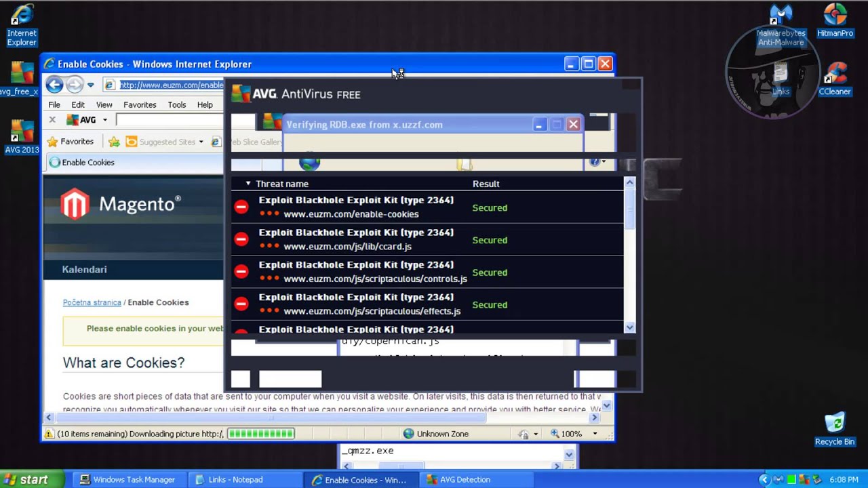Click the page icon in the address bar
Viewport: 868px width, 488px height.
point(110,85)
